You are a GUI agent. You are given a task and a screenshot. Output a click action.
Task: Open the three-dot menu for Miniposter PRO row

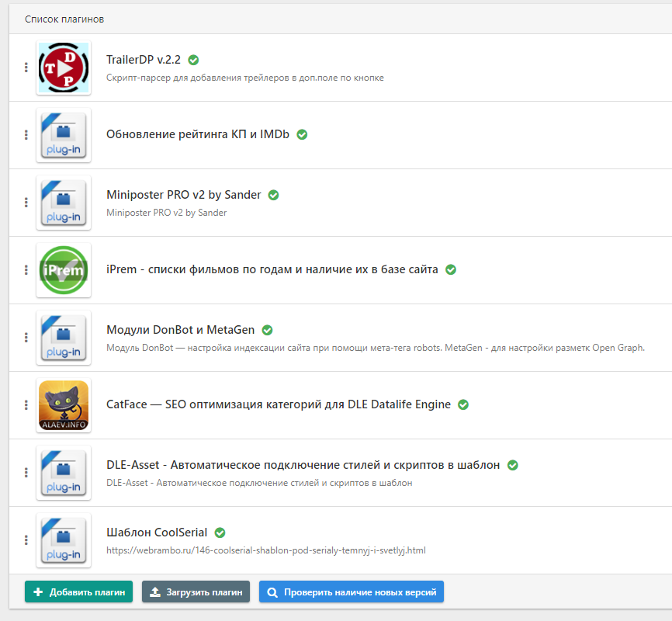click(26, 203)
